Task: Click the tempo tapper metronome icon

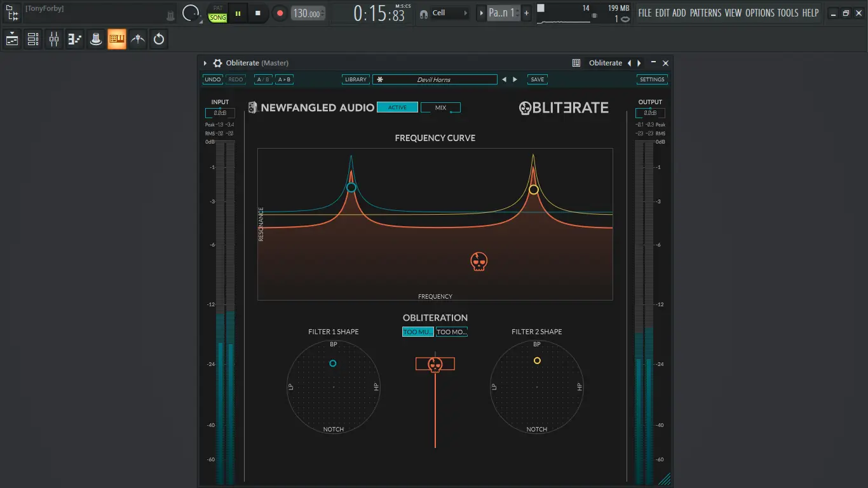Action: click(138, 39)
